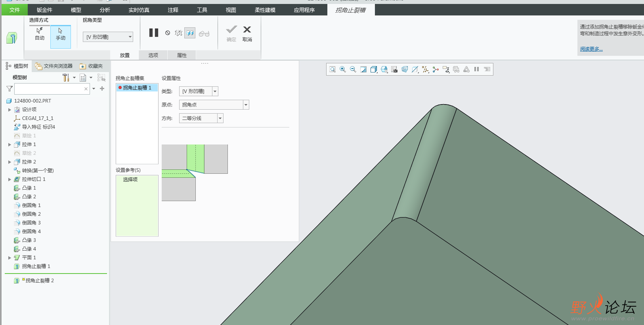Open the 方向 二等分线 dropdown
Image resolution: width=644 pixels, height=325 pixels.
pos(201,118)
